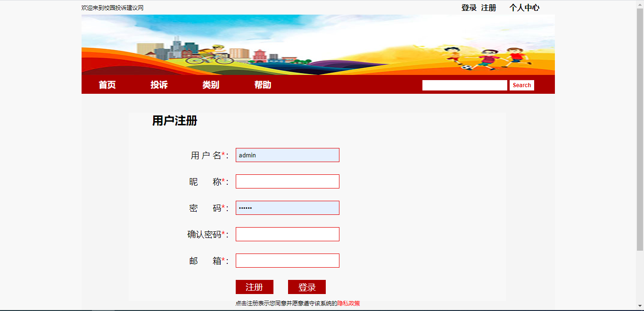
Task: Go to the 投诉 complaints page
Action: point(159,85)
